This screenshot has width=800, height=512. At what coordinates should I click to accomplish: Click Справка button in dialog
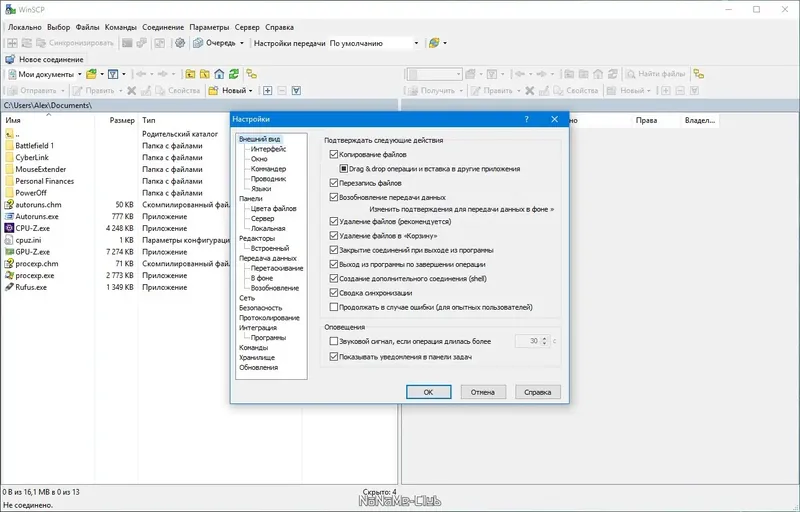coord(537,392)
